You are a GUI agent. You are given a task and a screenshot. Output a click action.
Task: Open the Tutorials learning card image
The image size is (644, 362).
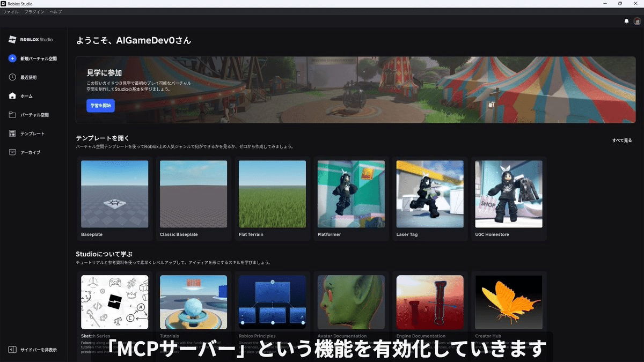point(194,302)
